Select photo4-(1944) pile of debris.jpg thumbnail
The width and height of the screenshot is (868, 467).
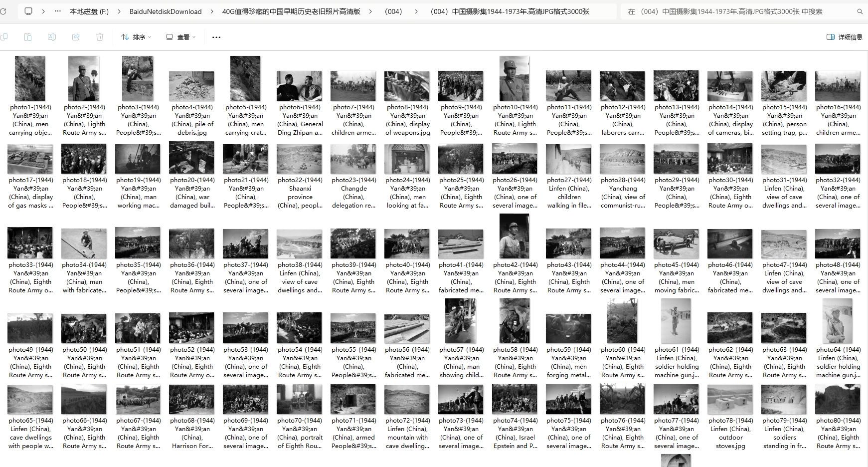tap(192, 86)
